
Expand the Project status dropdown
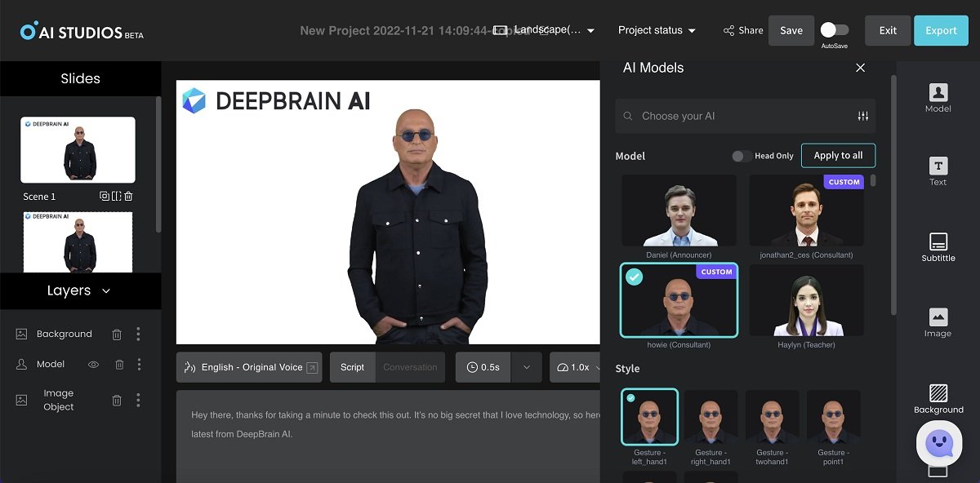point(657,30)
